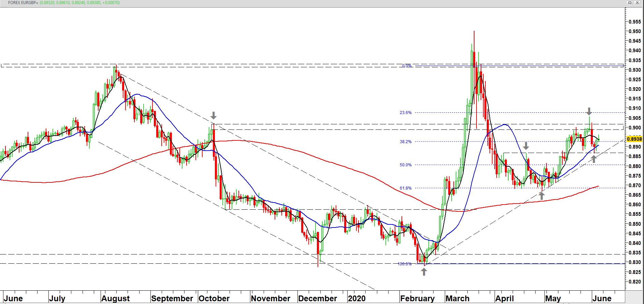Select the up arrow near 61.8% level

tap(542, 196)
